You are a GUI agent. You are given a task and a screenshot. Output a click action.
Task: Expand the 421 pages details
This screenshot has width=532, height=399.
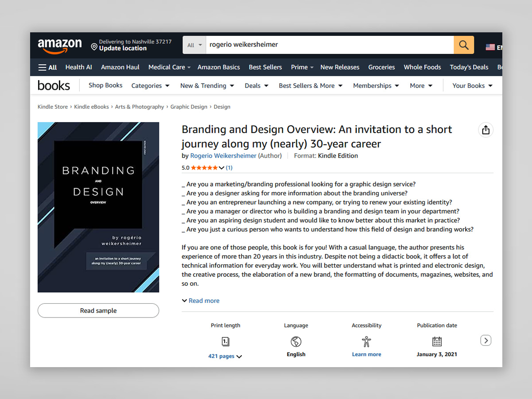[x=225, y=356]
